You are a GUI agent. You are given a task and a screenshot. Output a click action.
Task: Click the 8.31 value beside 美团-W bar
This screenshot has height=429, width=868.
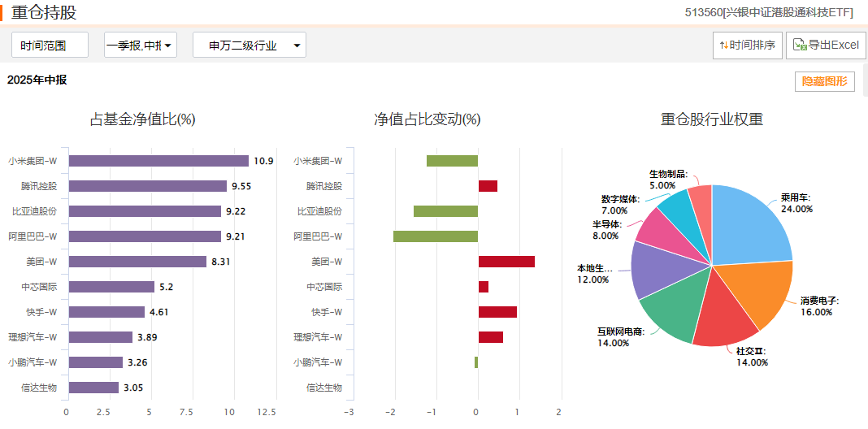pos(221,262)
